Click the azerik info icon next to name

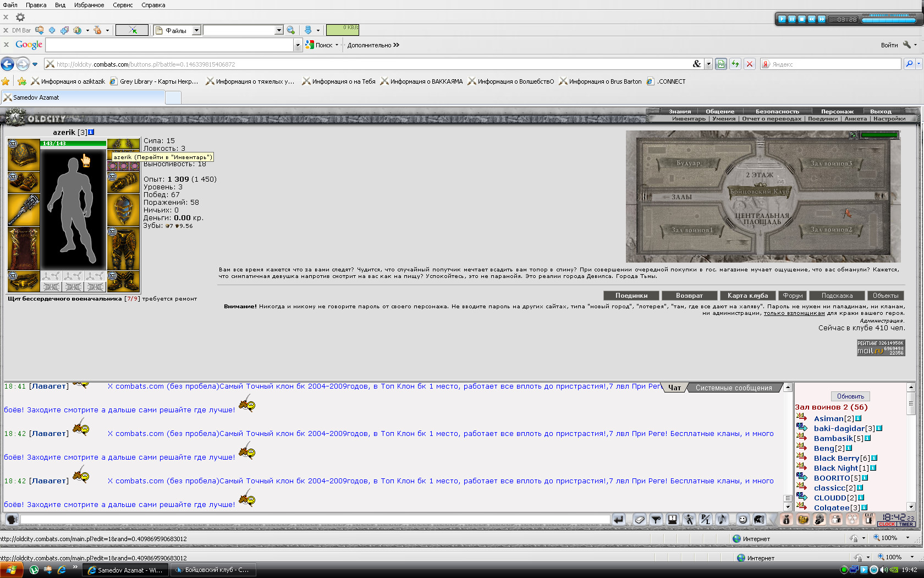point(91,132)
